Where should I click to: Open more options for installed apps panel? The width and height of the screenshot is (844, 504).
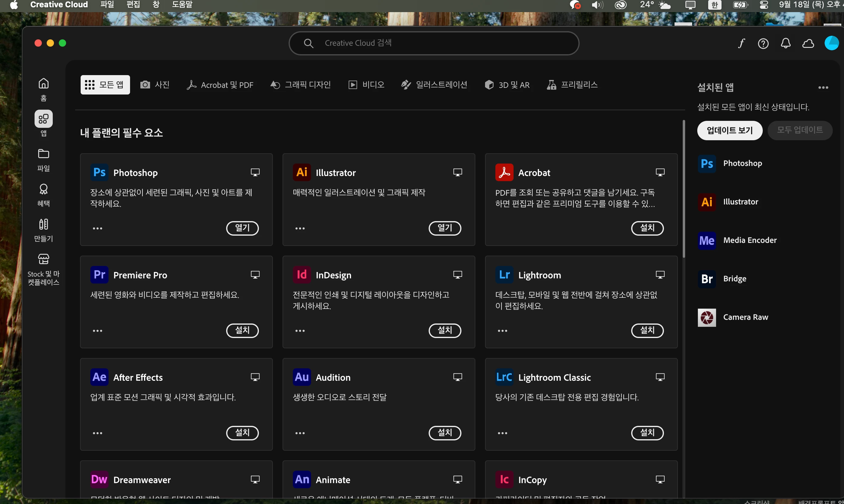[823, 88]
